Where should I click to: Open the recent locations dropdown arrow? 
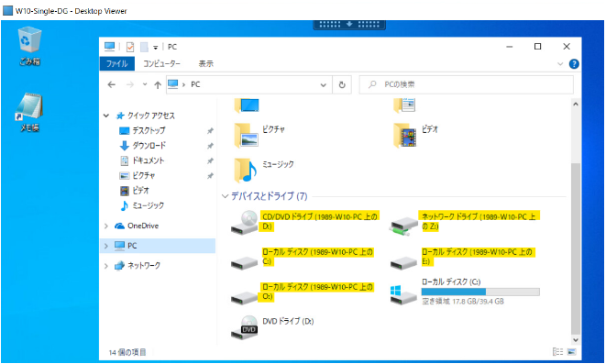click(x=145, y=84)
